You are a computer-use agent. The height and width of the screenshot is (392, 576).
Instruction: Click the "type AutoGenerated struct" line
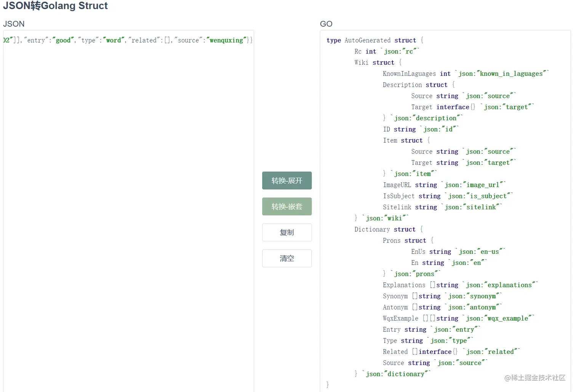(375, 40)
